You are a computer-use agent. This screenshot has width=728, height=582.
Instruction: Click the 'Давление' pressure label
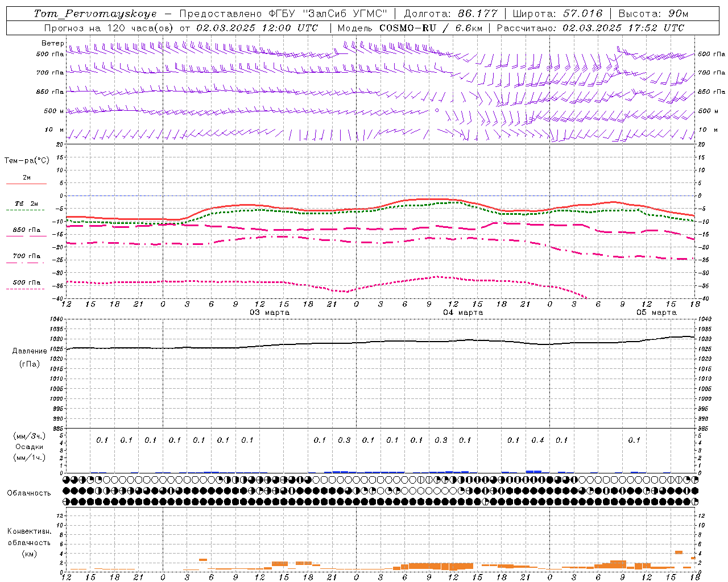[30, 351]
